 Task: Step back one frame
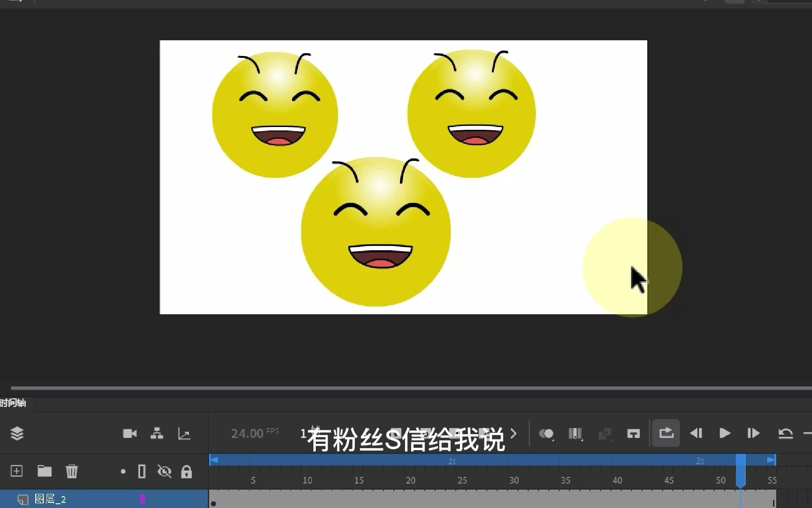696,433
